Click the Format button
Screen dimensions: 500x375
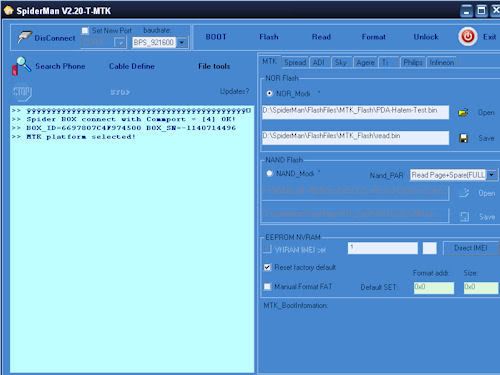[374, 37]
